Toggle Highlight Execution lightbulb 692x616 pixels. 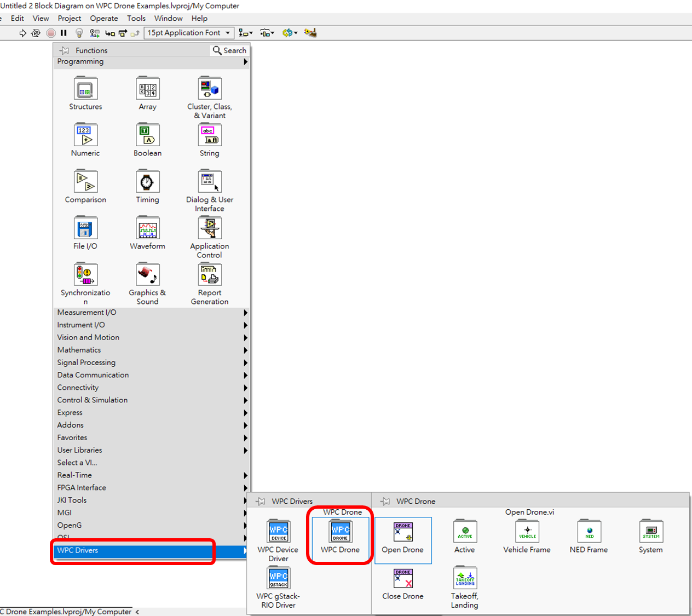pos(79,33)
